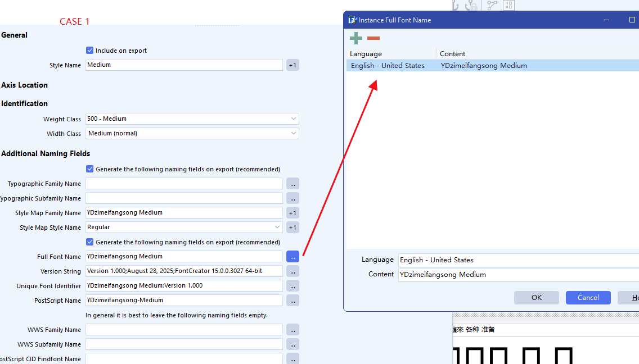Click ellipsis button next to WWS Family Name
The height and width of the screenshot is (364, 639).
coord(292,330)
